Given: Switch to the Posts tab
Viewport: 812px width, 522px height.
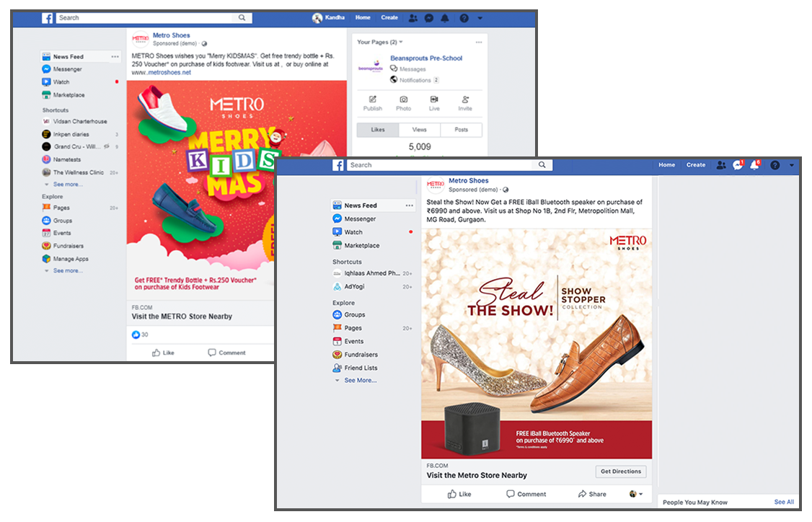Looking at the screenshot, I should click(x=462, y=130).
